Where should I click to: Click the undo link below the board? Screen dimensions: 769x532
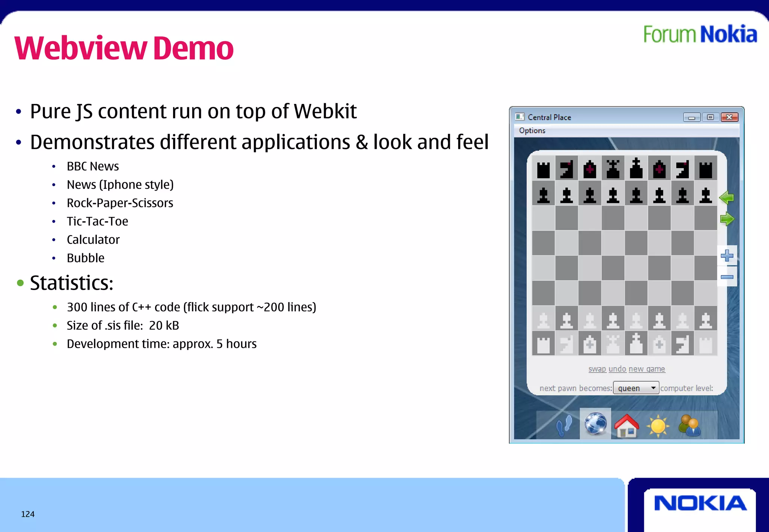617,369
